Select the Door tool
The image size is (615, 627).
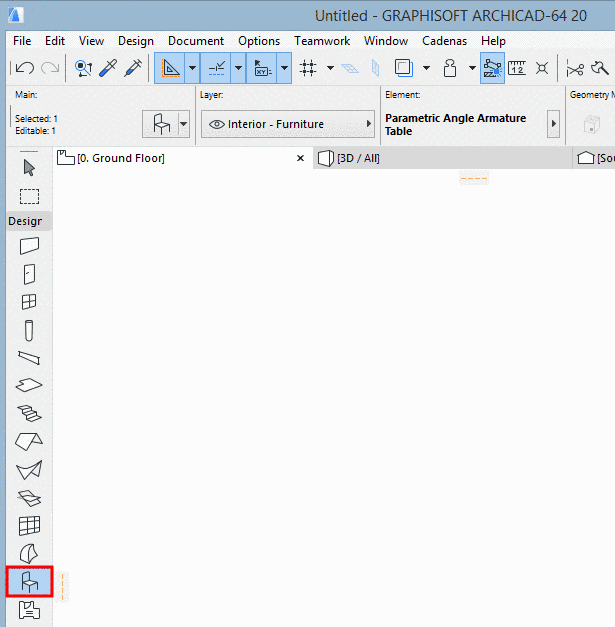[x=29, y=274]
